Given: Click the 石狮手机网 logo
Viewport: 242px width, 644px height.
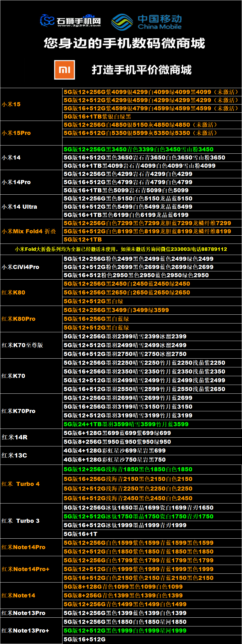Looking at the screenshot, I should [70, 21].
